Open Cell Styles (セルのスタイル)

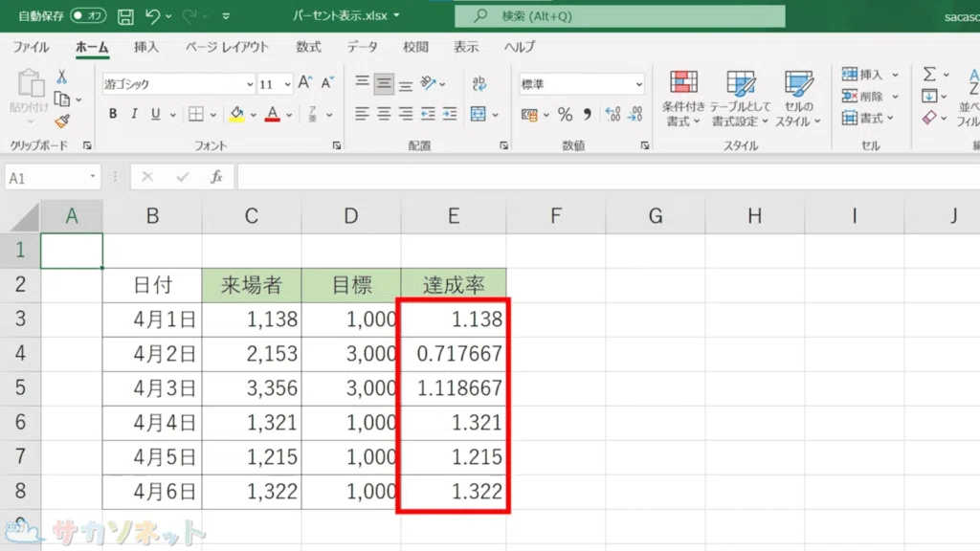(x=798, y=99)
